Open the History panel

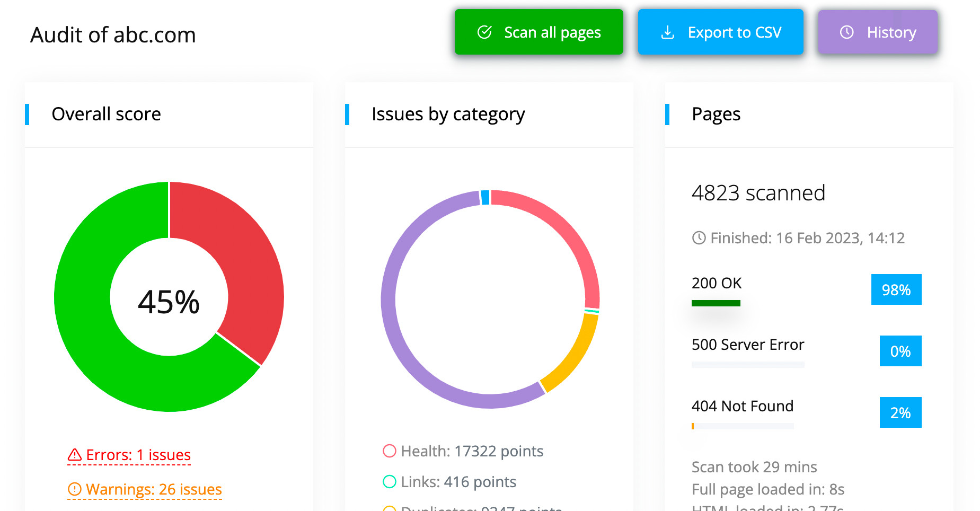click(x=877, y=32)
